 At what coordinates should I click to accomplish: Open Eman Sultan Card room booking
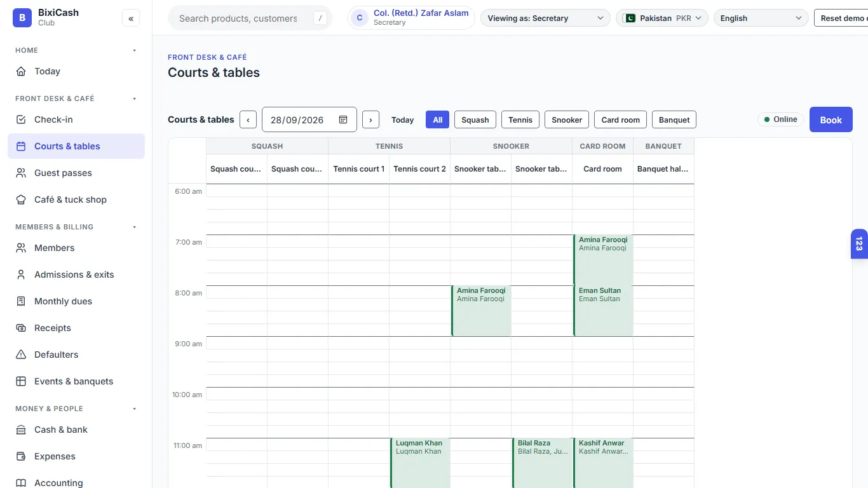(x=603, y=311)
